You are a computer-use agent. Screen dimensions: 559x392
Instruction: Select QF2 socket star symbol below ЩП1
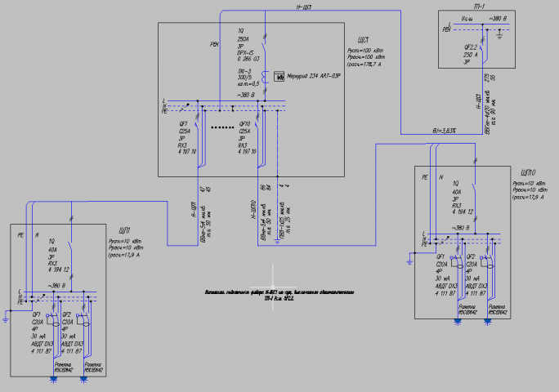[x=83, y=380]
